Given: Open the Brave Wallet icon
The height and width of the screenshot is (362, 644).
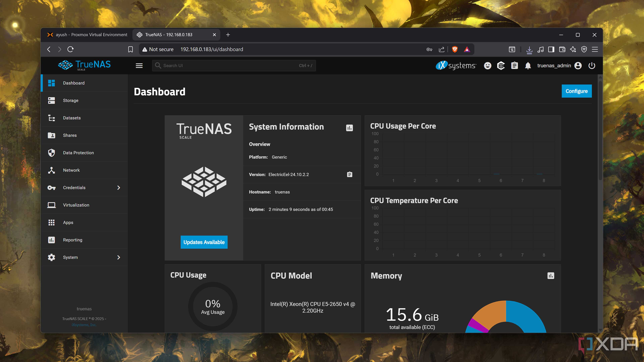Looking at the screenshot, I should pyautogui.click(x=562, y=49).
